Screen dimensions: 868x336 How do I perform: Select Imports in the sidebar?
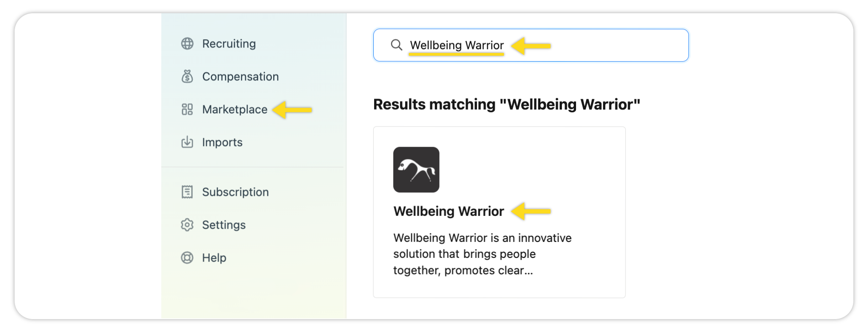(x=222, y=142)
